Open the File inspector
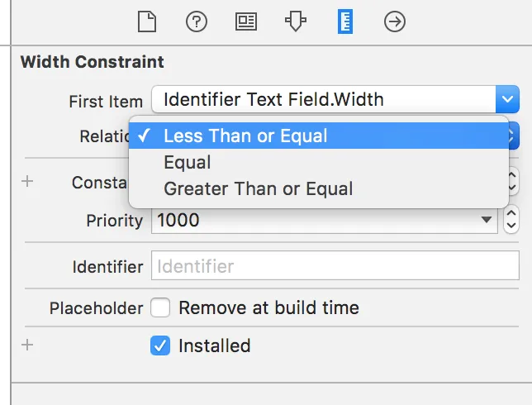 coord(147,22)
